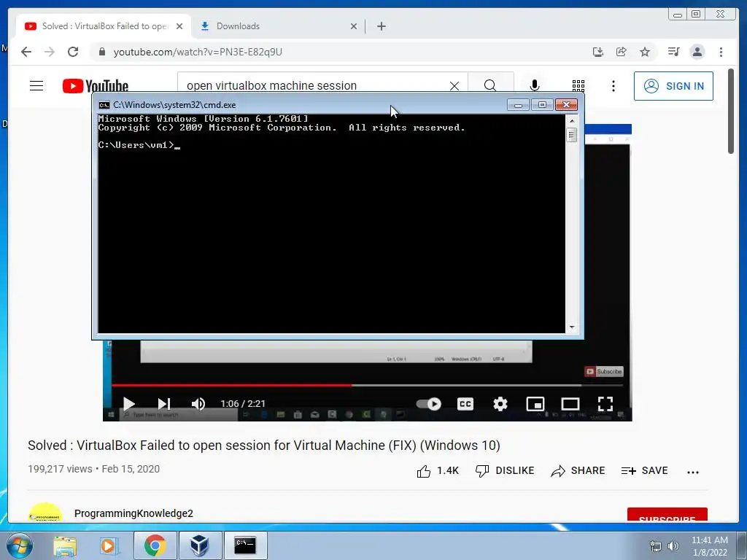The height and width of the screenshot is (560, 747).
Task: Click the SIGN IN button
Action: coord(673,86)
